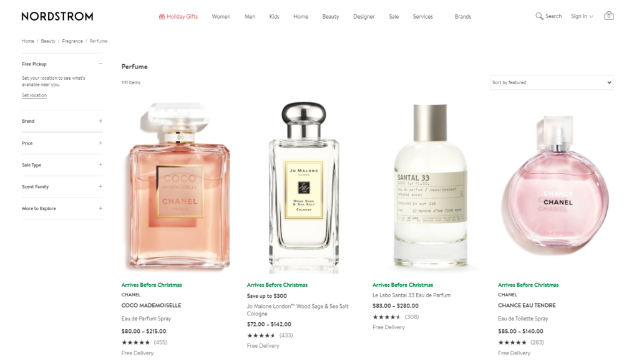The height and width of the screenshot is (364, 639).
Task: Open the Sign In dropdown
Action: (x=582, y=16)
